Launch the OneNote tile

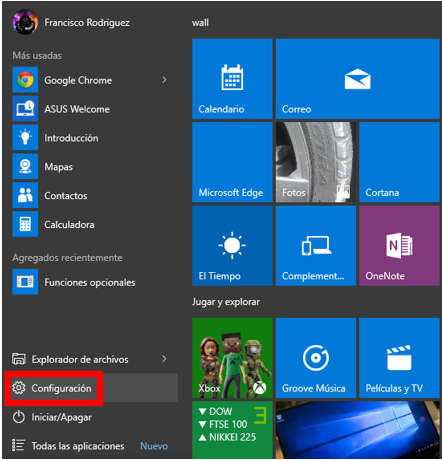coord(399,245)
